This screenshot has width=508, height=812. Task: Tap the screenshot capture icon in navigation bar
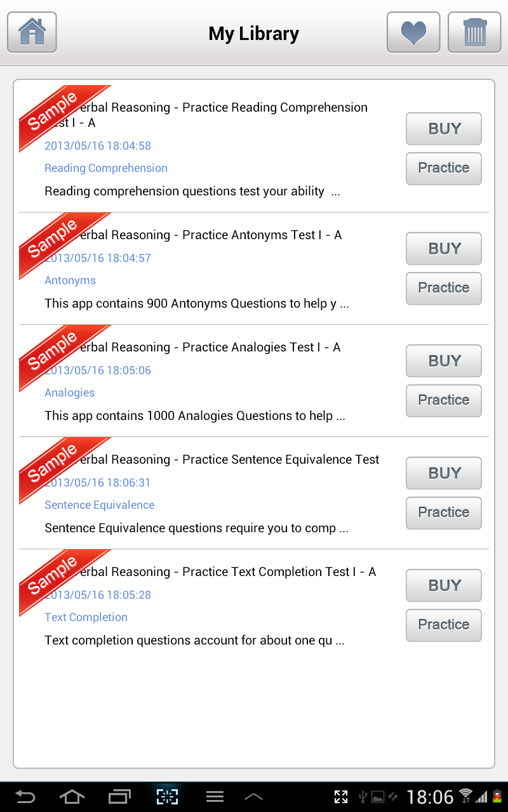click(167, 796)
